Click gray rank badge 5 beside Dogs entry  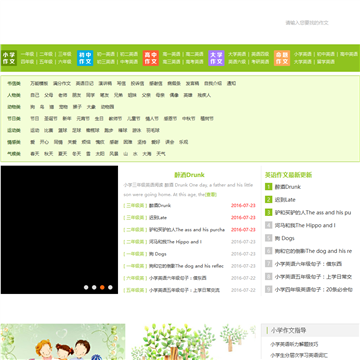tap(269, 238)
